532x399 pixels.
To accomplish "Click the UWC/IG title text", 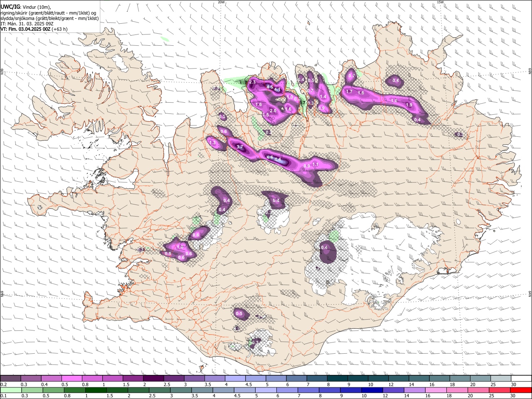I will pos(10,6).
